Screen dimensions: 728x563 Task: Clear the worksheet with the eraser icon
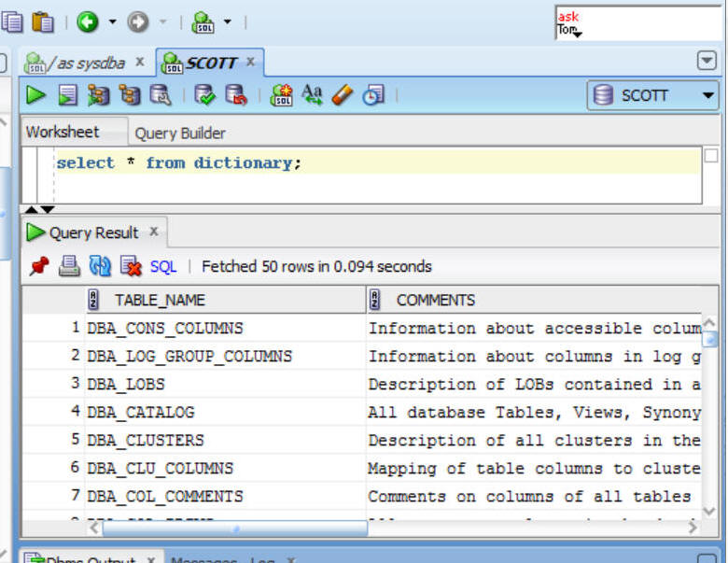pos(343,95)
